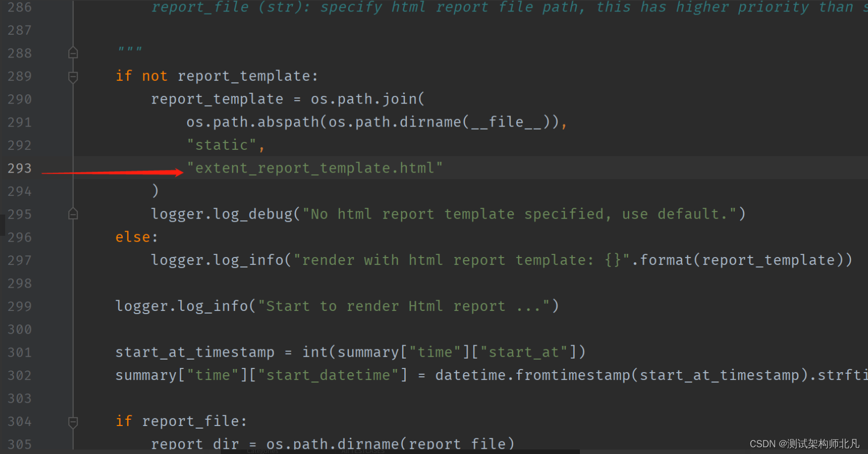Click the closing parenthesis on line 294
868x454 pixels.
tap(155, 191)
